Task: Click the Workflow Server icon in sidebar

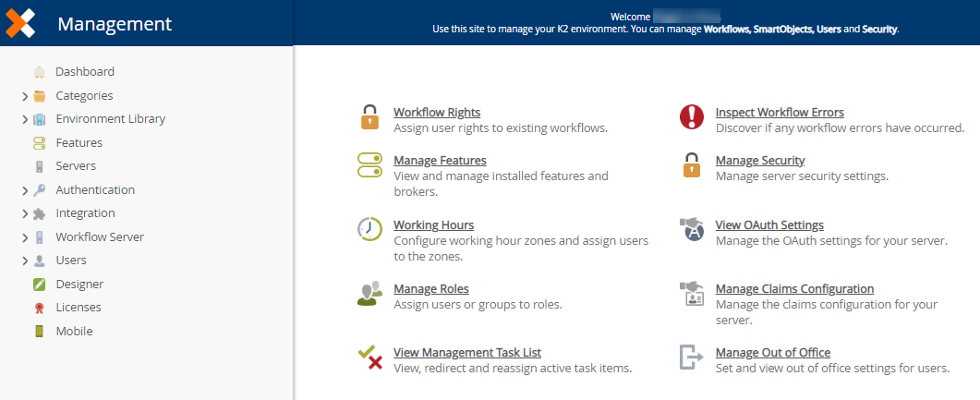Action: 40,237
